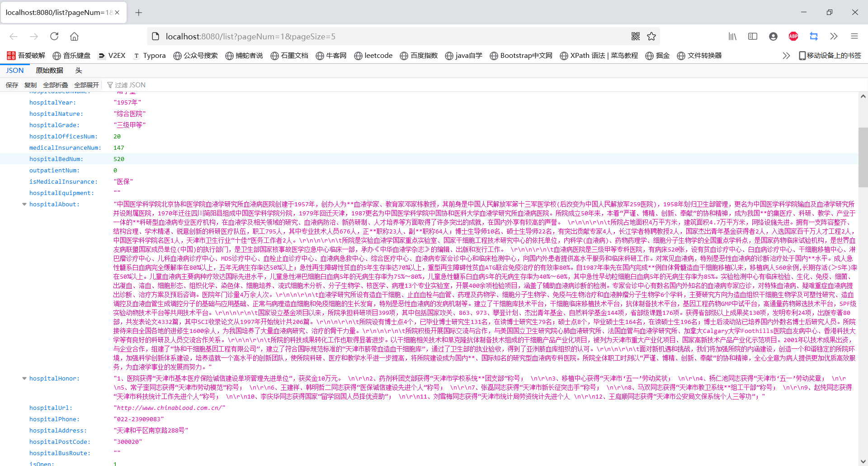Viewport: 868px width, 466px height.
Task: Select the hospitalNature key
Action: (56, 114)
